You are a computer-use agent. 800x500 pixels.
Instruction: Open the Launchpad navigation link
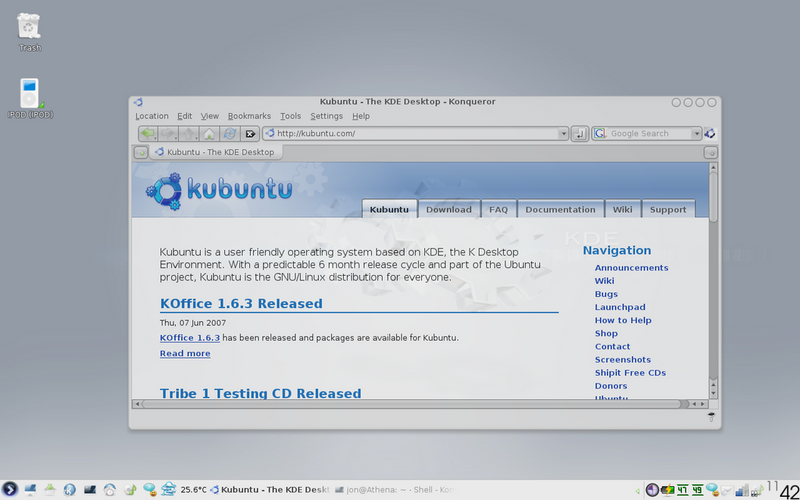(620, 307)
